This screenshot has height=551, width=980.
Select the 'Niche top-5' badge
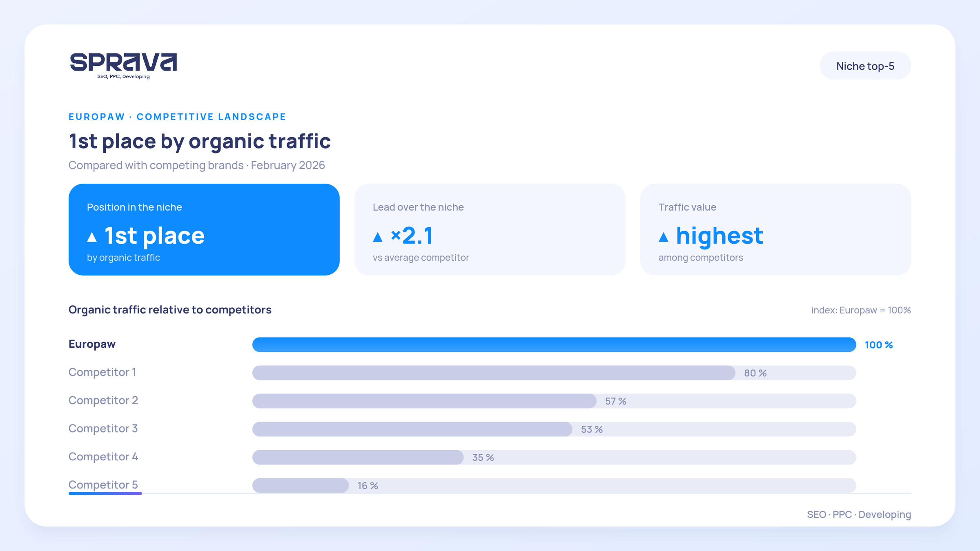[x=865, y=66]
